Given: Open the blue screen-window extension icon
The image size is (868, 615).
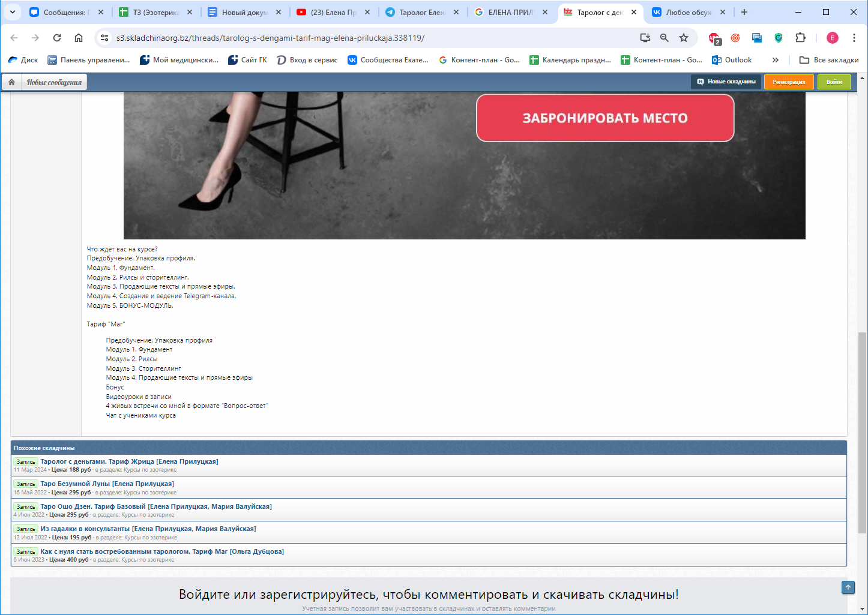Looking at the screenshot, I should (x=757, y=38).
